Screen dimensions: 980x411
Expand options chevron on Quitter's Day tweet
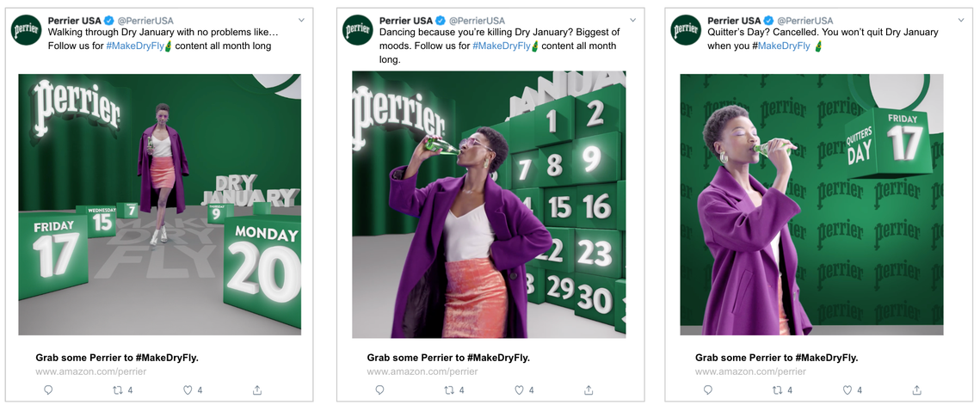(960, 20)
